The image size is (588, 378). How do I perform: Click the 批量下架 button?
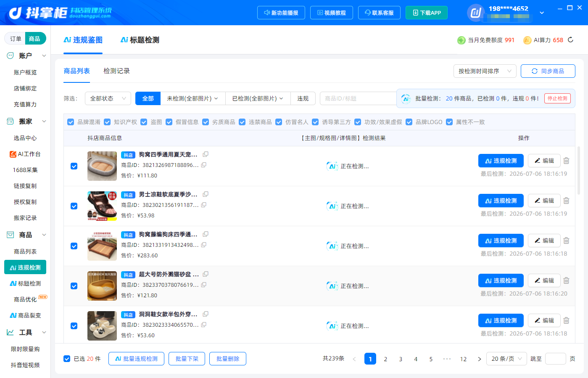point(187,359)
